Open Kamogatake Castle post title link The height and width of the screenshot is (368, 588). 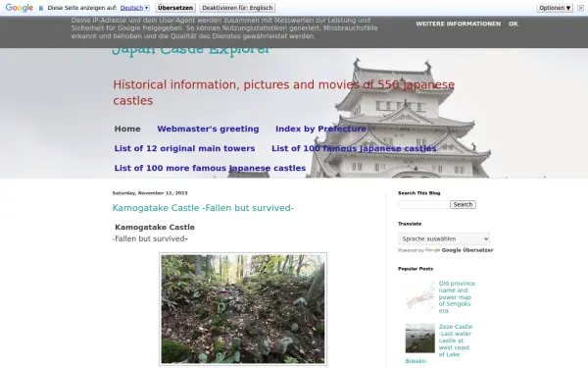(203, 208)
